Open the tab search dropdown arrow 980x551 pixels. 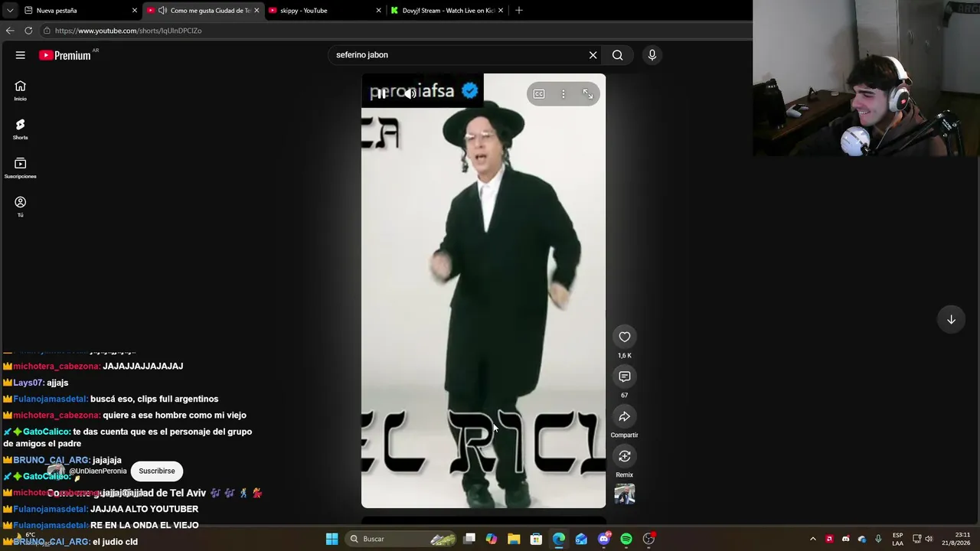click(10, 11)
